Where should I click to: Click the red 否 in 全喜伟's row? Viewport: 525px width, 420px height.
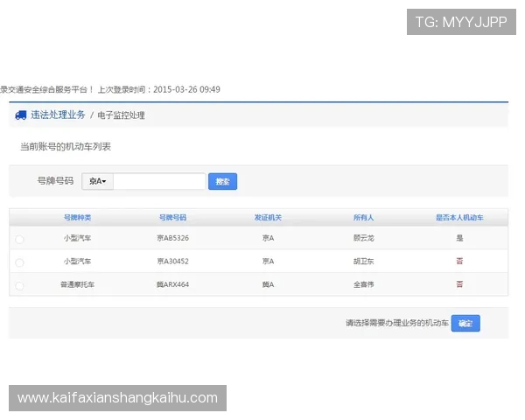tap(459, 284)
